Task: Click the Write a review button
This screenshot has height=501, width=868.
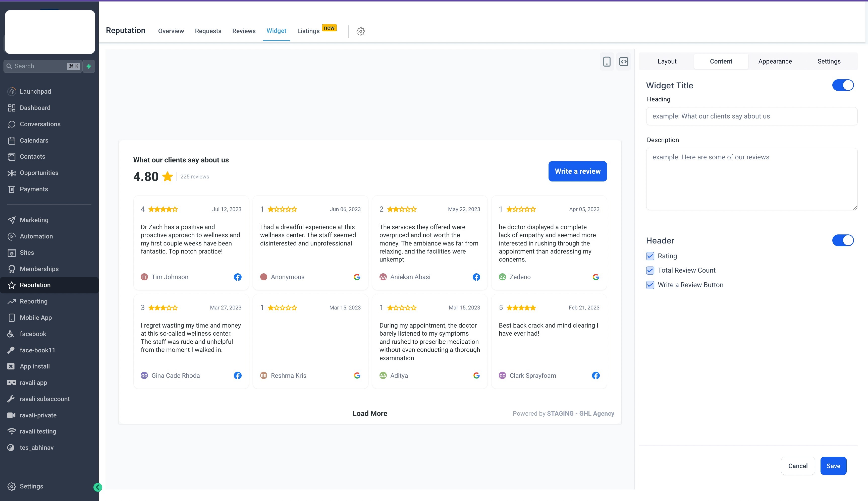Action: (577, 171)
